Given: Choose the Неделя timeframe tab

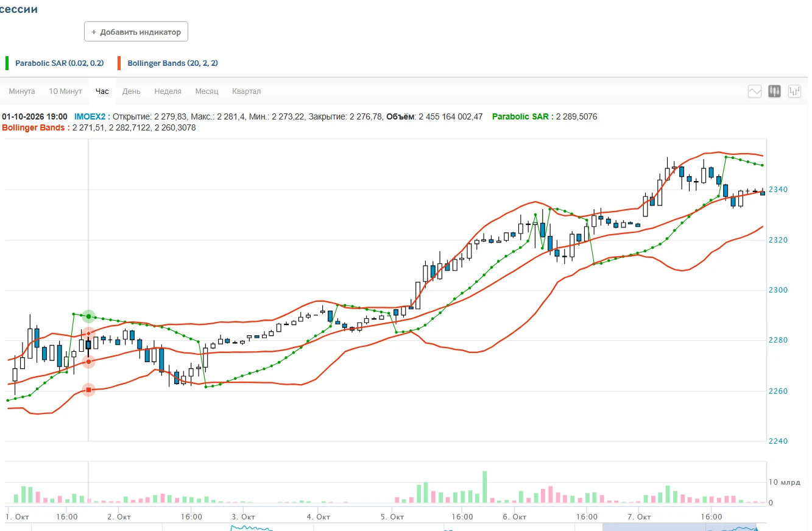Looking at the screenshot, I should (x=168, y=91).
